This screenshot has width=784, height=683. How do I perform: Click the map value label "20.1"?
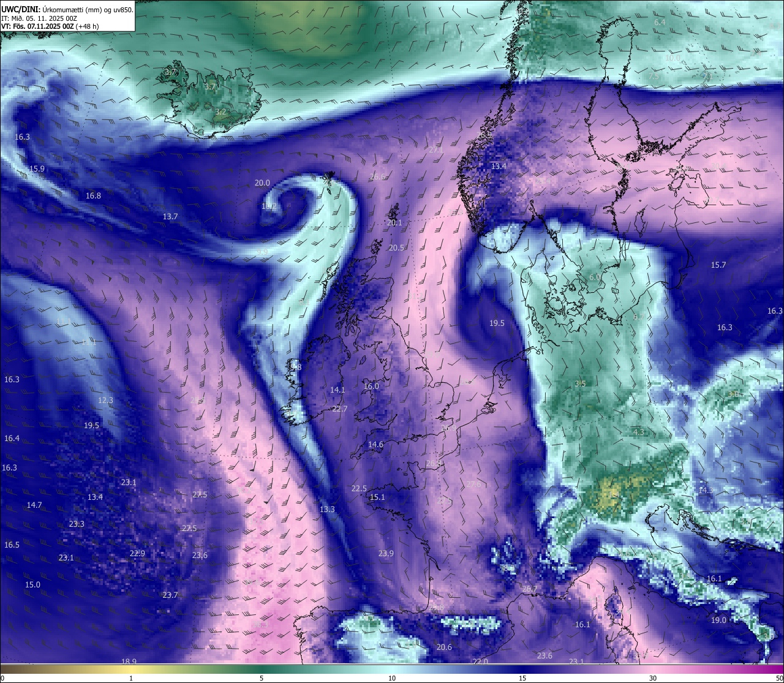[x=394, y=223]
